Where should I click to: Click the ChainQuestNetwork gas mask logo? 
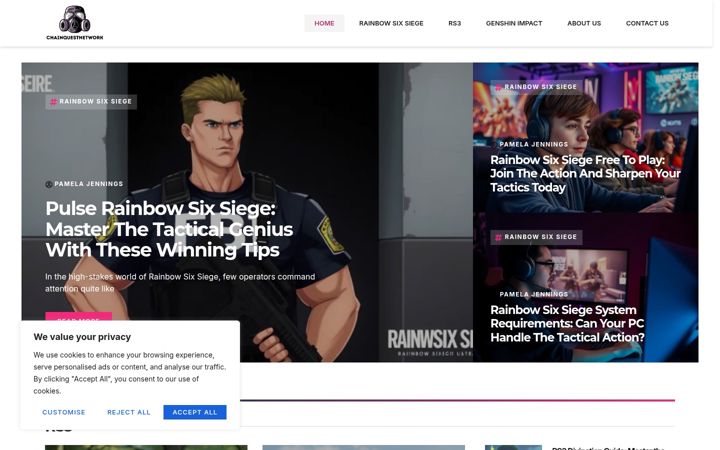click(74, 22)
